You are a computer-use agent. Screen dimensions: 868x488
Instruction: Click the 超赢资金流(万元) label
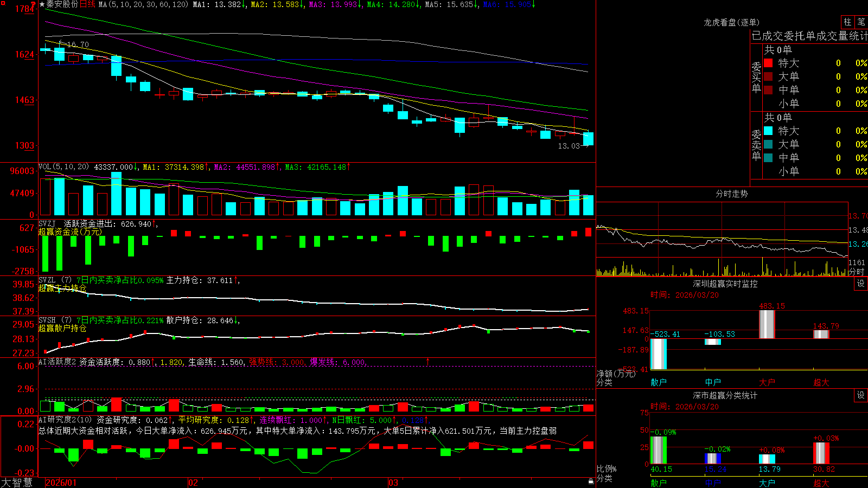coord(70,232)
